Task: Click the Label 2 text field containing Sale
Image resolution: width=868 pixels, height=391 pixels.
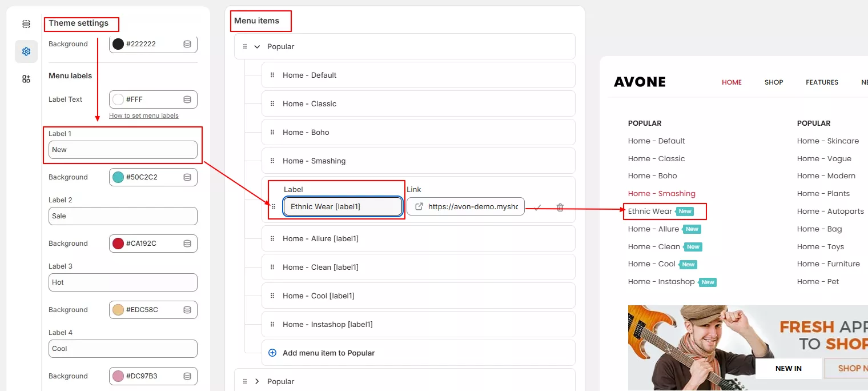Action: 123,216
